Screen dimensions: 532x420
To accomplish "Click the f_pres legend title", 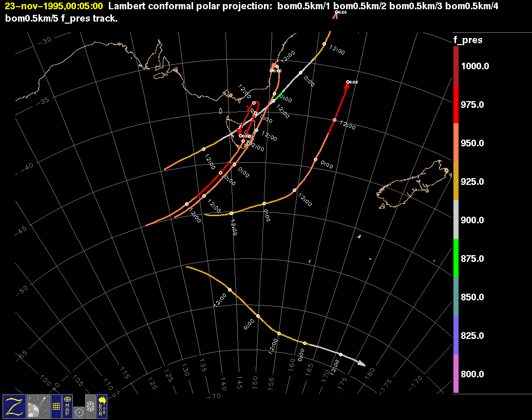I will 467,40.
